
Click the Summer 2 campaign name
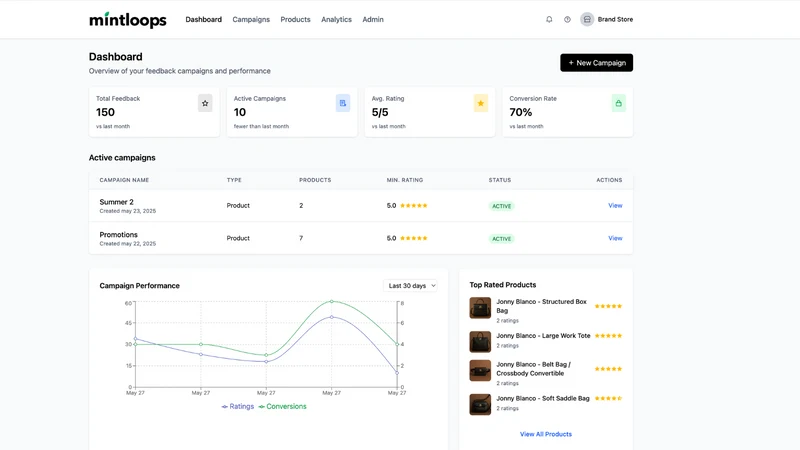click(x=116, y=202)
